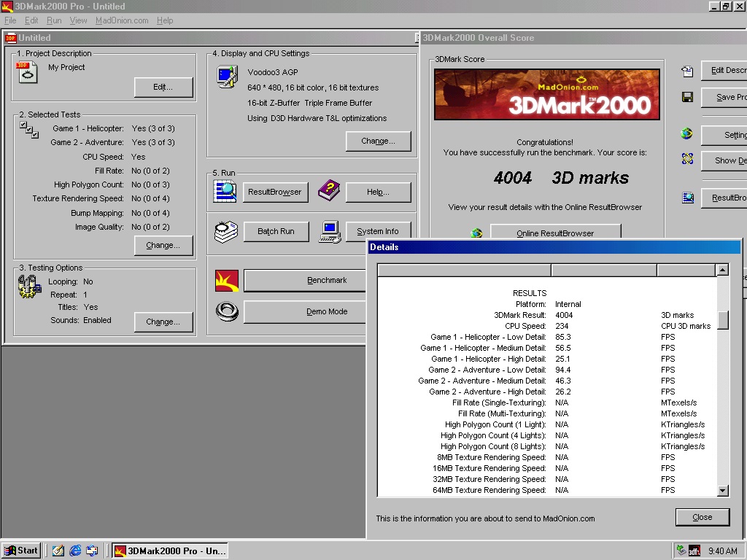
Task: Click the Settings button in score window
Action: pos(724,135)
